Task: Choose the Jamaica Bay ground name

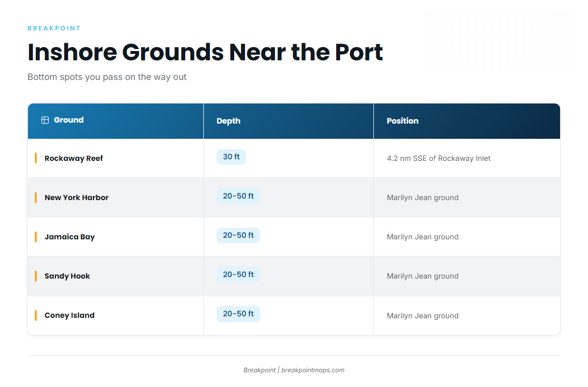Action: tap(70, 237)
